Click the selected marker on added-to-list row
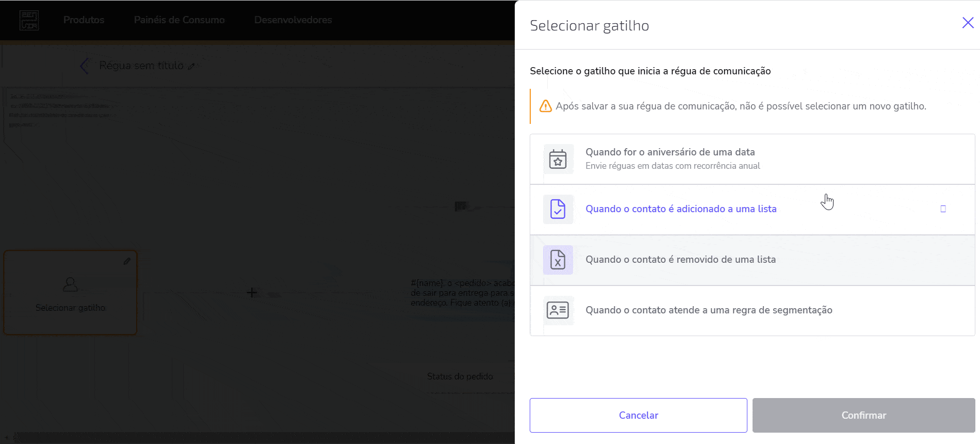This screenshot has height=444, width=980. [x=943, y=209]
